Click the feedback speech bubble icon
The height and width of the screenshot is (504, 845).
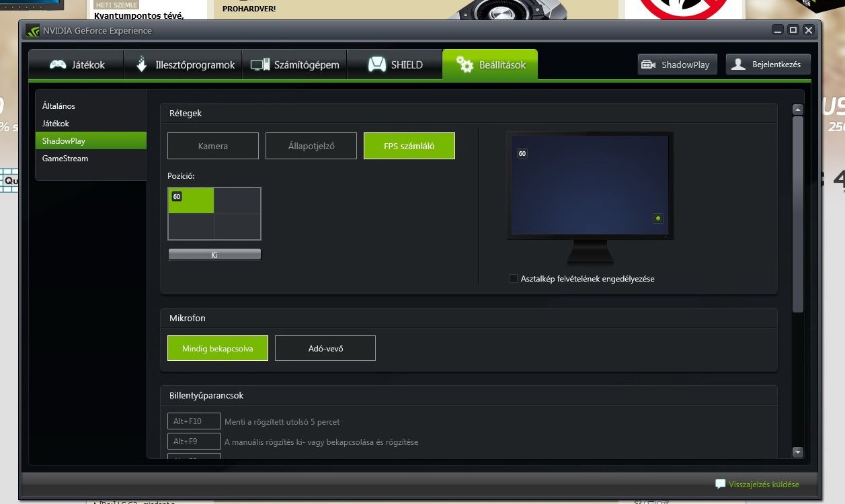point(720,484)
